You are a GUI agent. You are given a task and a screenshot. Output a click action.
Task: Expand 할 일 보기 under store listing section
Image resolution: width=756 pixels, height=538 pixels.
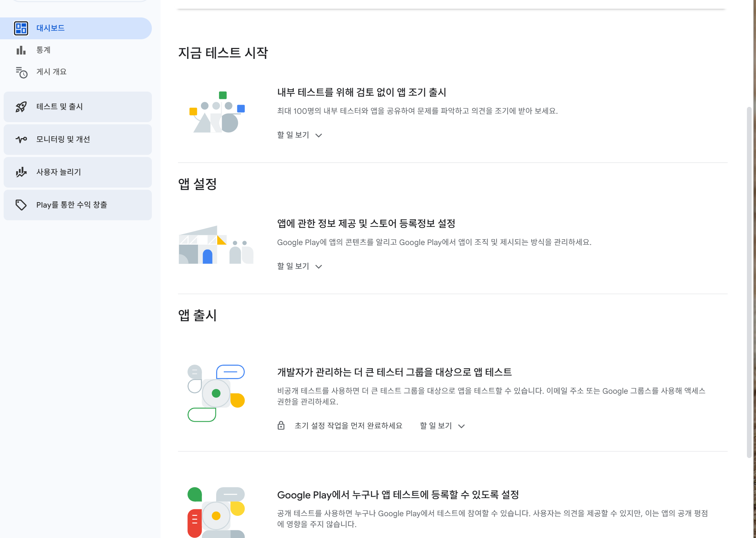[x=299, y=266]
